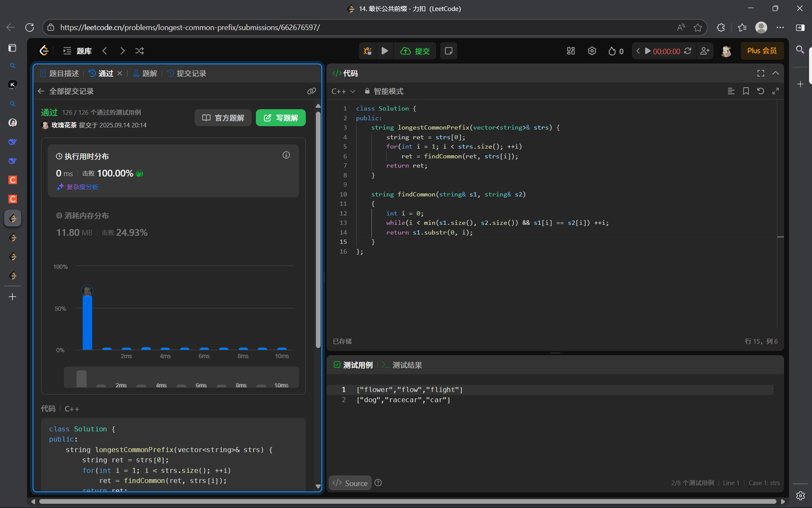
Task: Open LeetCode settings gear
Action: [592, 51]
